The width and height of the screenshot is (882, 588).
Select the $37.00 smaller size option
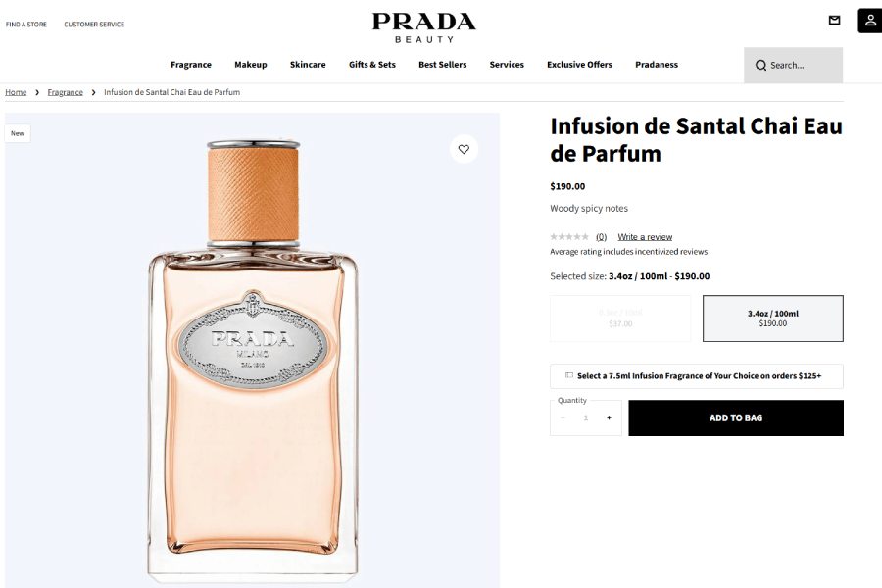[620, 318]
